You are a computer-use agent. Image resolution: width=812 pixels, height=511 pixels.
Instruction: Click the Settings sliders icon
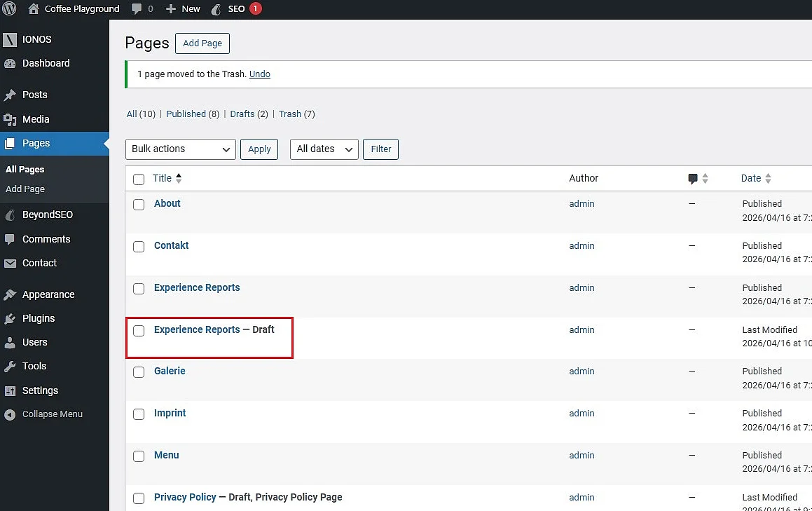pos(10,390)
